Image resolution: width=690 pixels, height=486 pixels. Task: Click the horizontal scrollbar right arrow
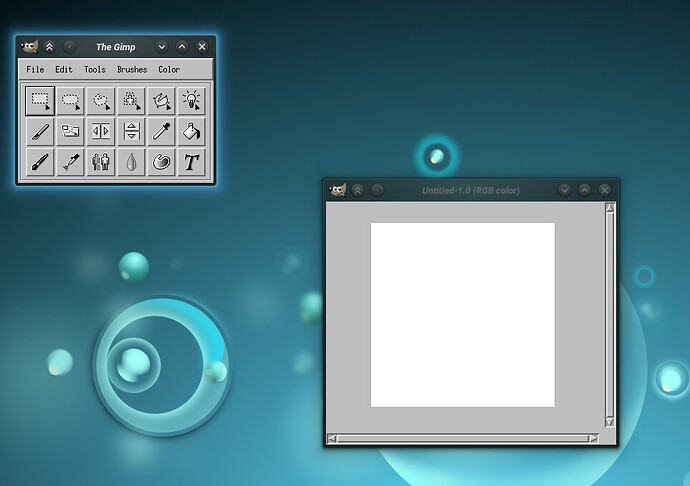[x=594, y=438]
